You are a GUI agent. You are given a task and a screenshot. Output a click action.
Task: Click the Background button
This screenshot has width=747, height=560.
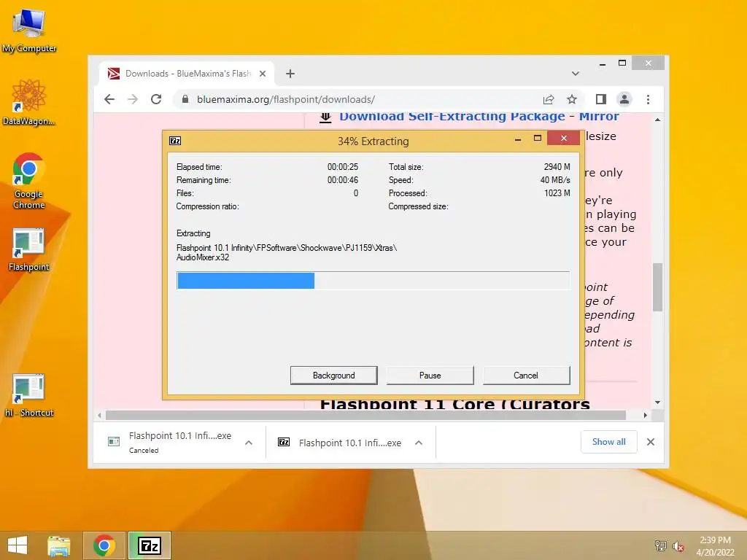point(334,376)
